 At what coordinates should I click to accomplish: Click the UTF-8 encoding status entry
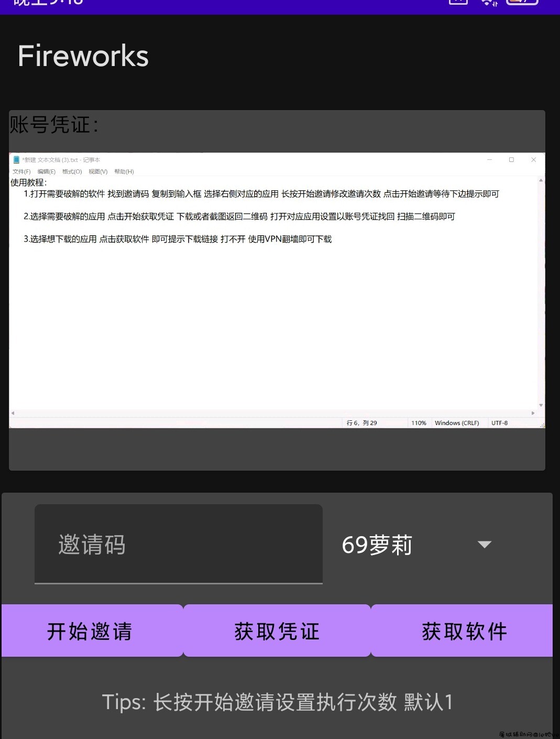[x=499, y=423]
